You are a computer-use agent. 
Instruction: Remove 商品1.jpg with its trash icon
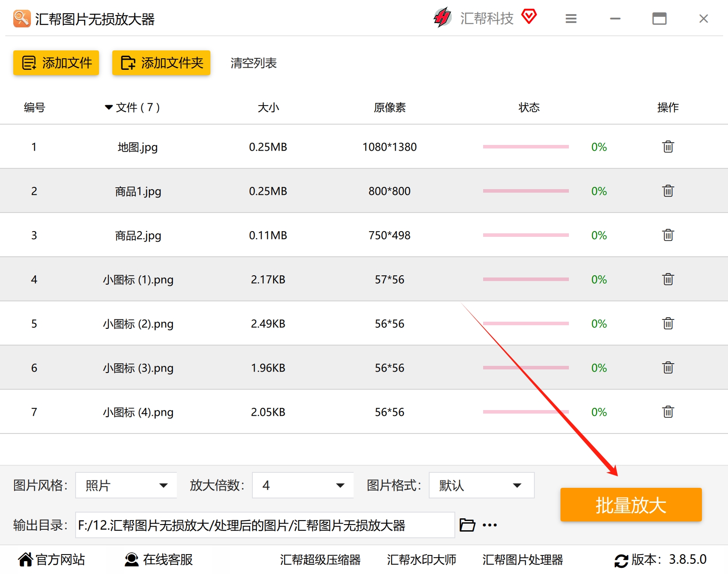tap(668, 190)
